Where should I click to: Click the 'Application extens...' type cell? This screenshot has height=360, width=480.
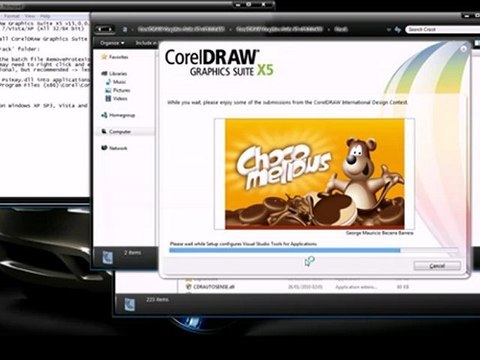click(x=356, y=287)
